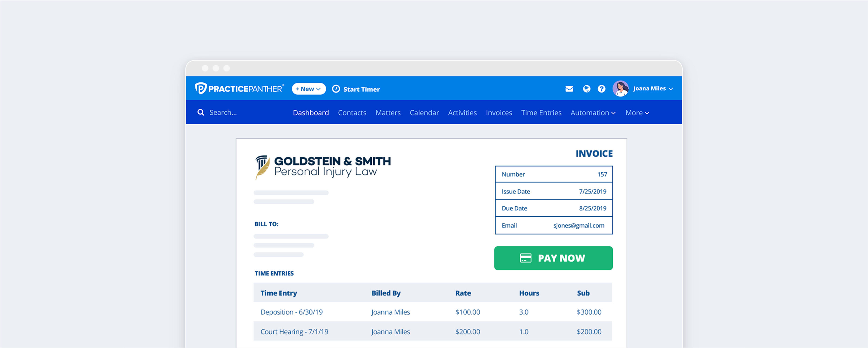The image size is (868, 348).
Task: Go to the Dashboard tab
Action: [x=311, y=113]
